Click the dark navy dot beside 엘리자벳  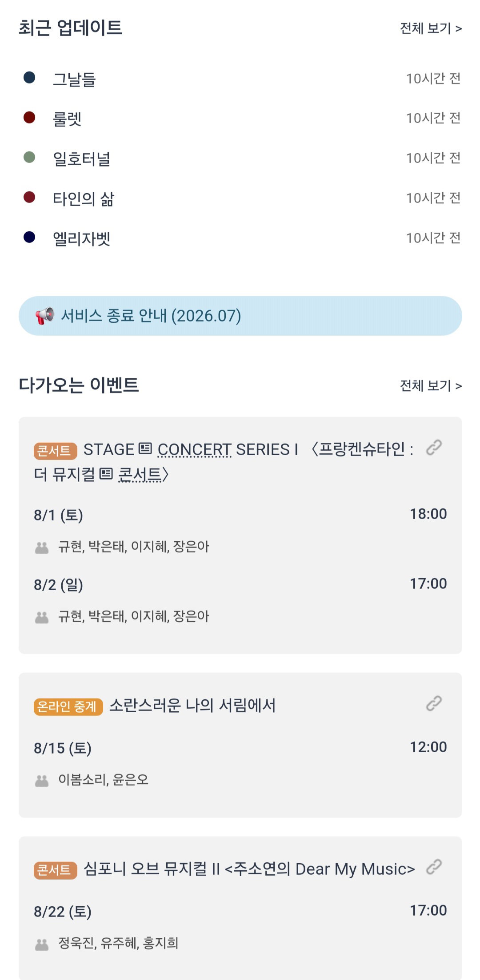[x=29, y=237]
